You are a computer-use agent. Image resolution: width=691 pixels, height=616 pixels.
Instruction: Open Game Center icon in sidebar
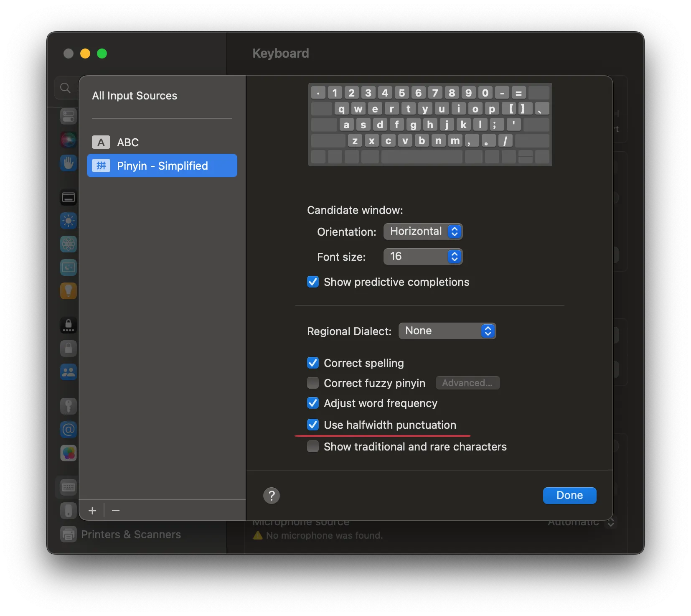point(69,453)
